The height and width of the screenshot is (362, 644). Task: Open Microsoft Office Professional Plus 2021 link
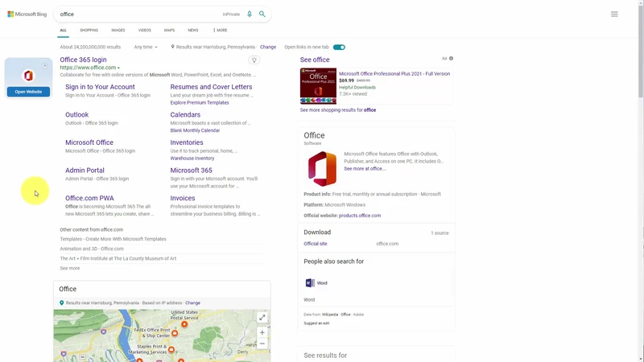pos(394,74)
